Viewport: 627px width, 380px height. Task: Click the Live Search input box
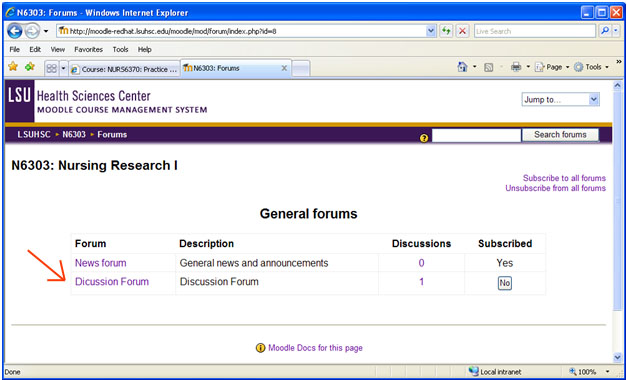click(535, 31)
